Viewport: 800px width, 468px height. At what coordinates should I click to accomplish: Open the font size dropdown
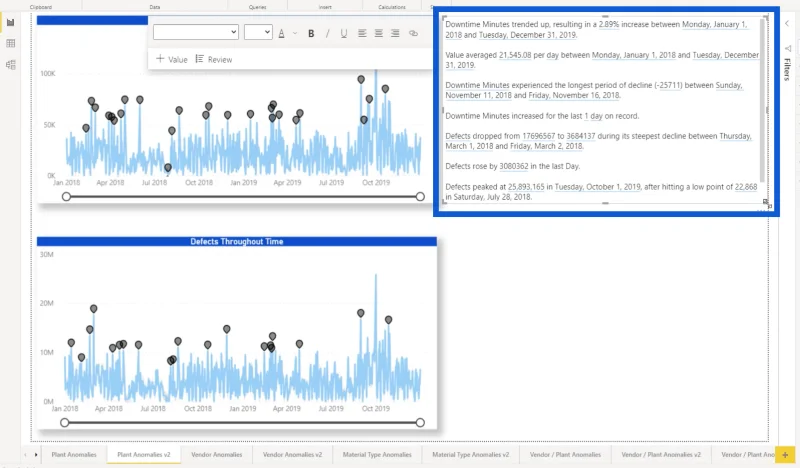pyautogui.click(x=258, y=32)
